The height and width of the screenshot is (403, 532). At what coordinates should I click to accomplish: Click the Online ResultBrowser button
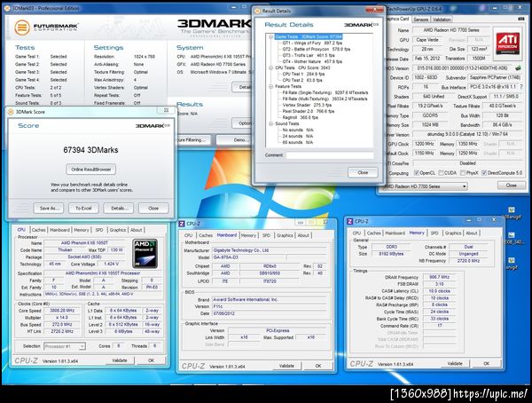coord(91,170)
